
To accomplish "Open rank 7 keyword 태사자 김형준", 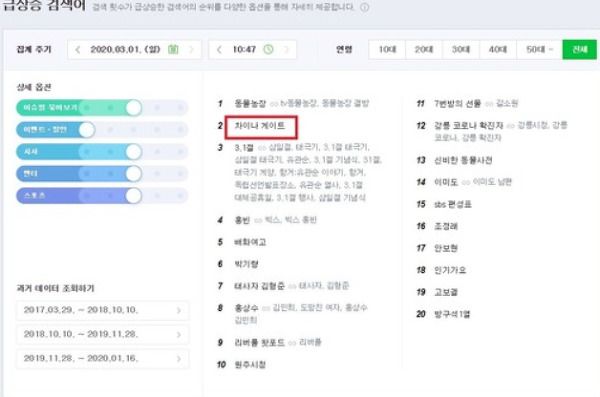I will [259, 286].
